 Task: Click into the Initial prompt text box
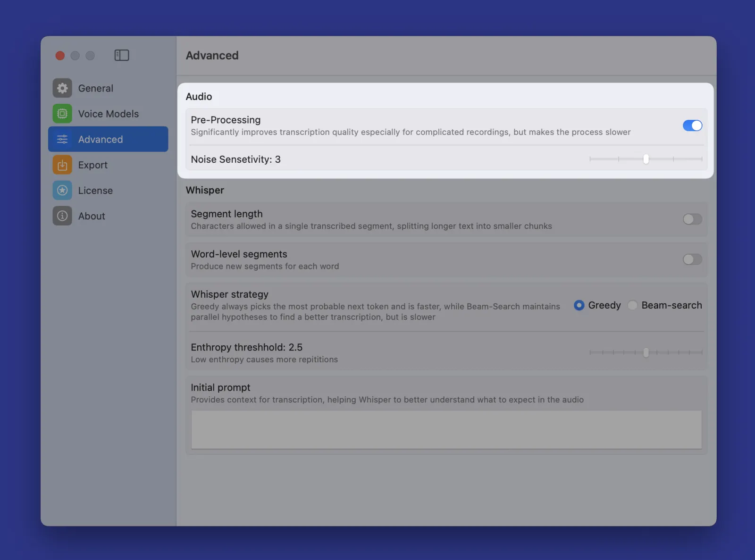pos(446,429)
